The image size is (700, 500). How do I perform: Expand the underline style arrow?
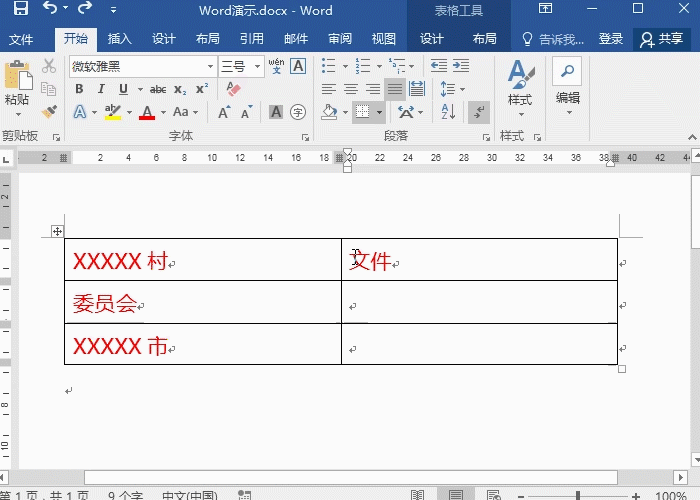click(x=140, y=89)
